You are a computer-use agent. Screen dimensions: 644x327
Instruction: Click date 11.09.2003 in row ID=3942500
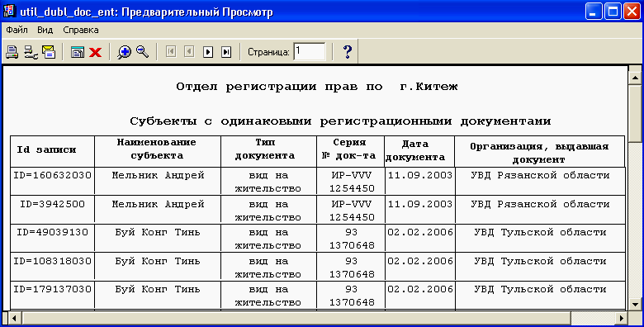419,204
